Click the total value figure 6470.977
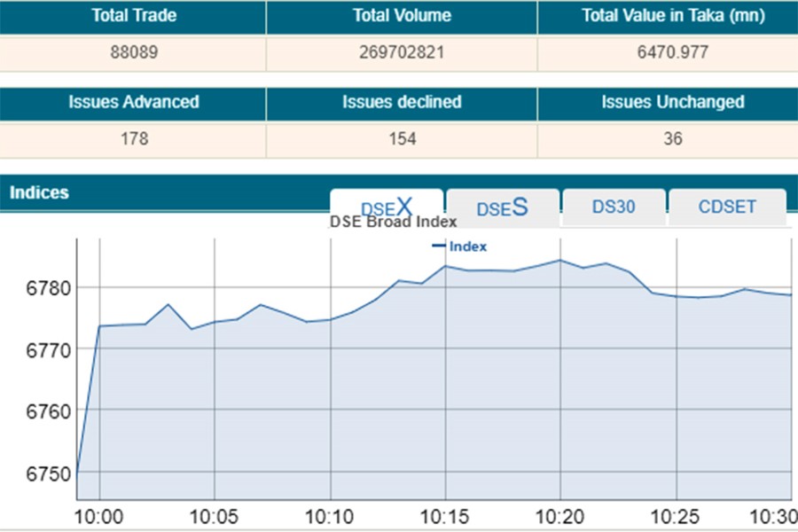Screen dimensions: 798x532 coord(667,52)
